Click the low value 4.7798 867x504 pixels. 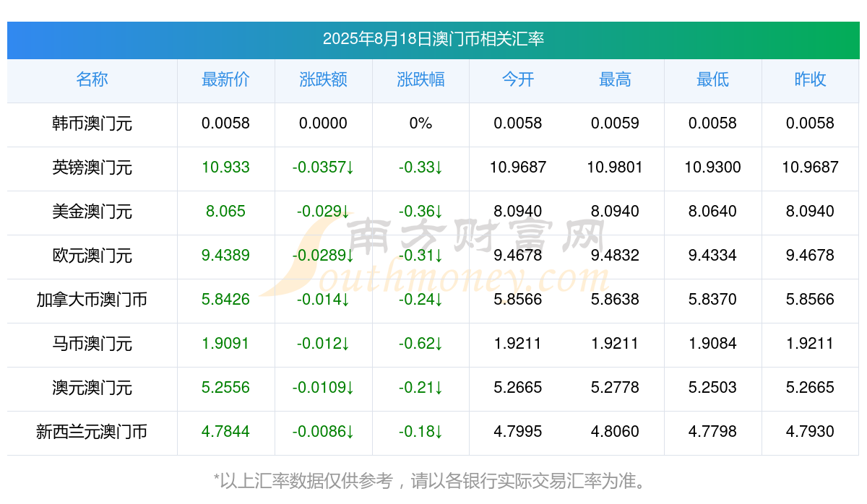712,432
